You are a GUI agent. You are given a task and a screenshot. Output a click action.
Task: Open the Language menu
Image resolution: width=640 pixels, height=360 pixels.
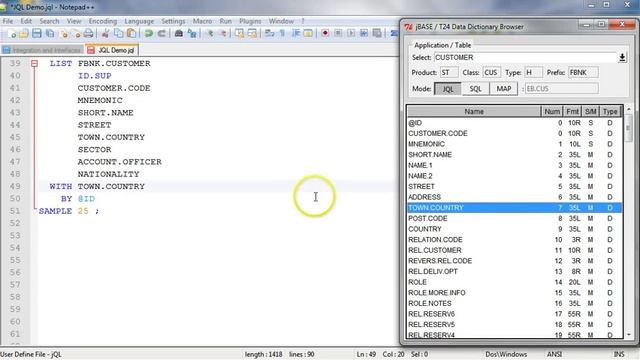pos(139,21)
